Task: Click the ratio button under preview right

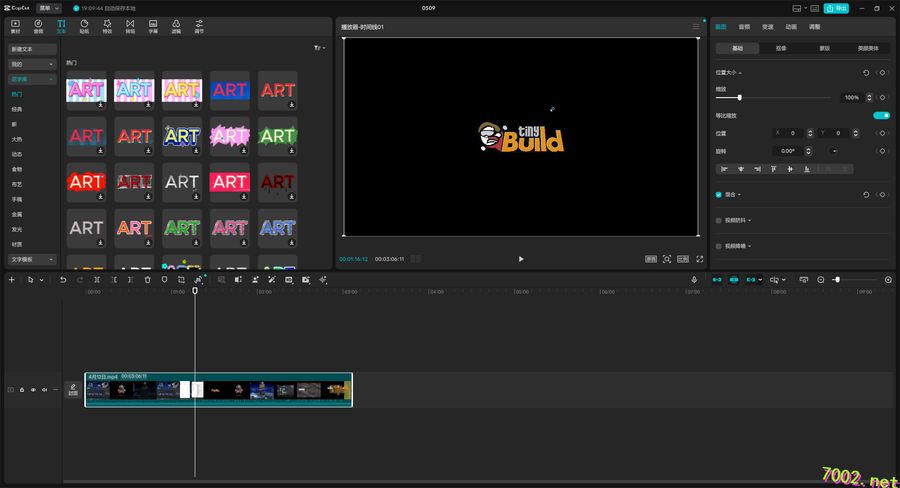Action: coord(683,259)
